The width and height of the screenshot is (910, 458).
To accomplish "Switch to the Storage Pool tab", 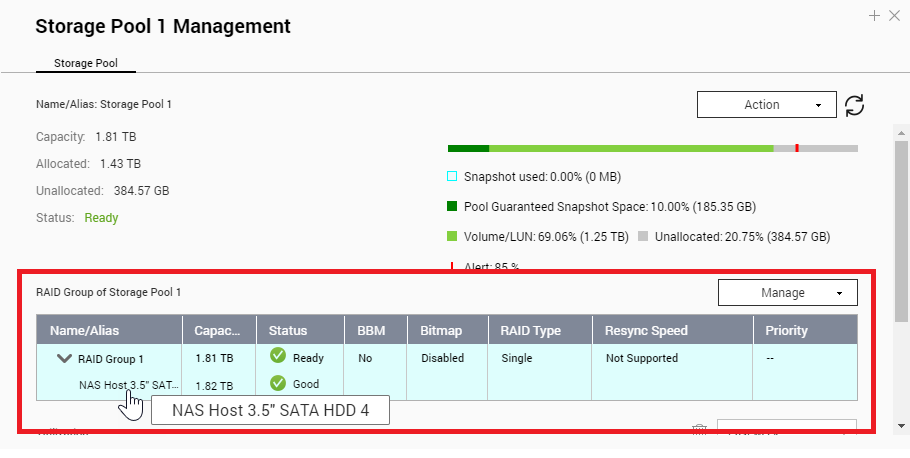I will (x=85, y=63).
